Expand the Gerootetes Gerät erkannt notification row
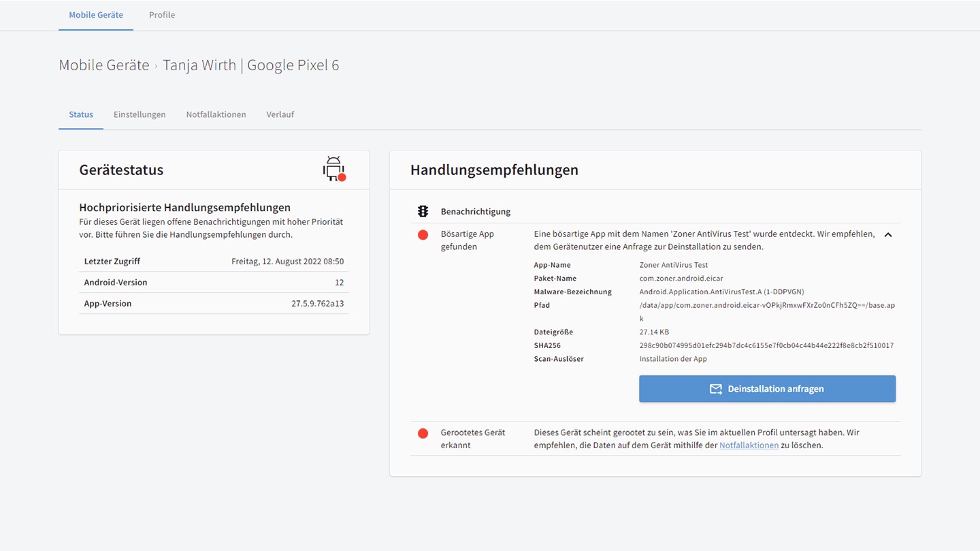 [x=655, y=439]
